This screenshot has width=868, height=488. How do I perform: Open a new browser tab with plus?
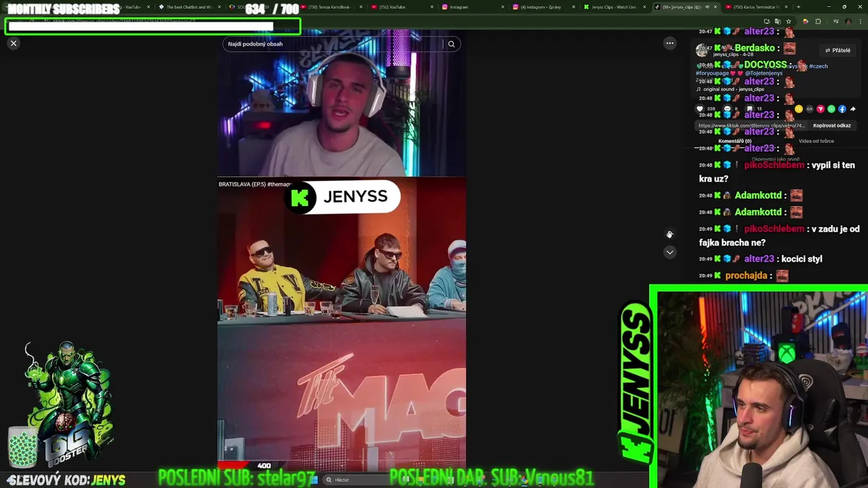[x=798, y=7]
